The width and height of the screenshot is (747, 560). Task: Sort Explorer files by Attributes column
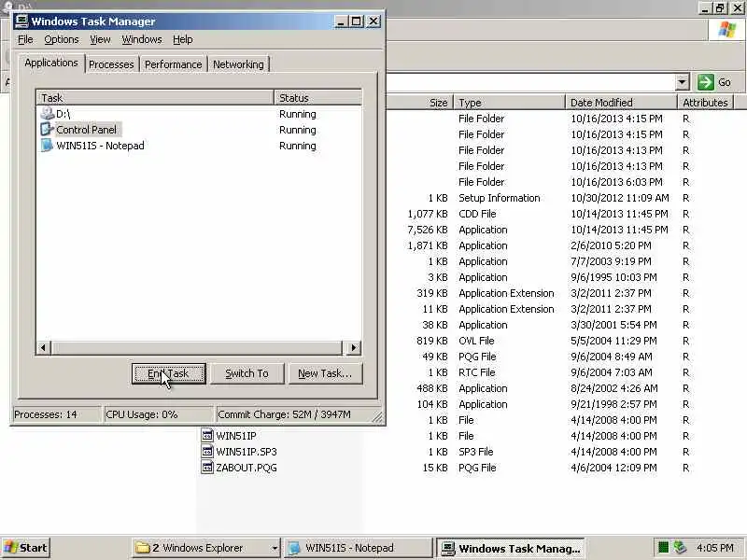[706, 103]
